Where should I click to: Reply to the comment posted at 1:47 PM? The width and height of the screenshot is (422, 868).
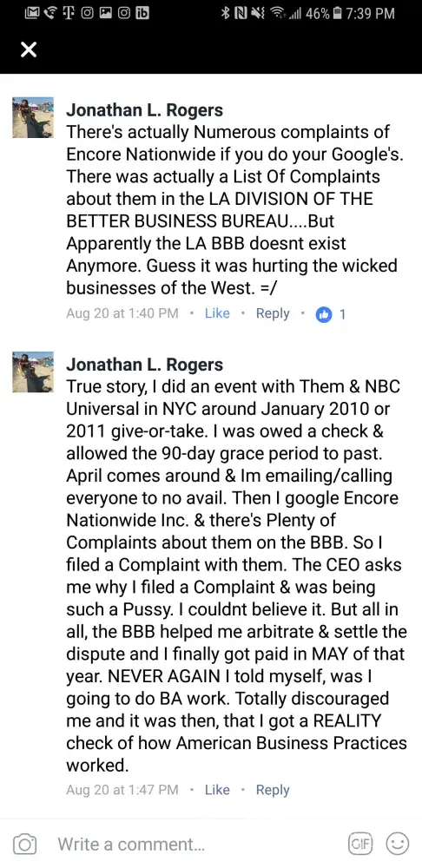click(x=273, y=791)
